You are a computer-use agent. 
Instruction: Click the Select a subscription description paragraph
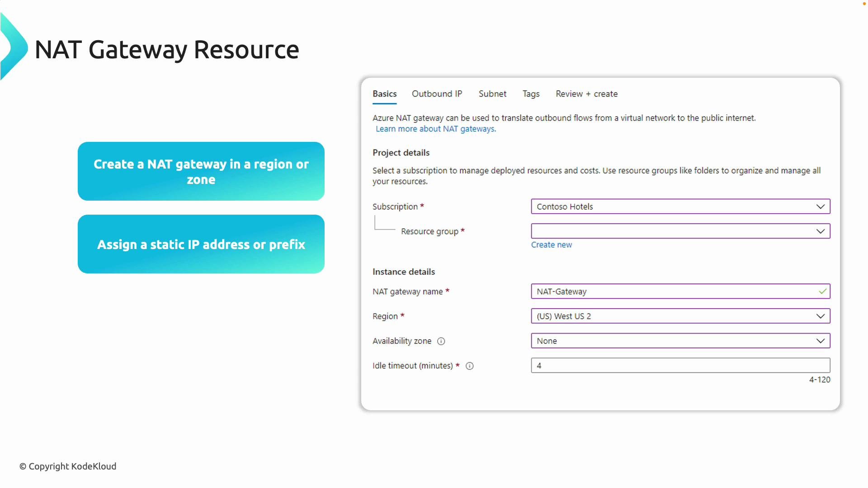[596, 176]
